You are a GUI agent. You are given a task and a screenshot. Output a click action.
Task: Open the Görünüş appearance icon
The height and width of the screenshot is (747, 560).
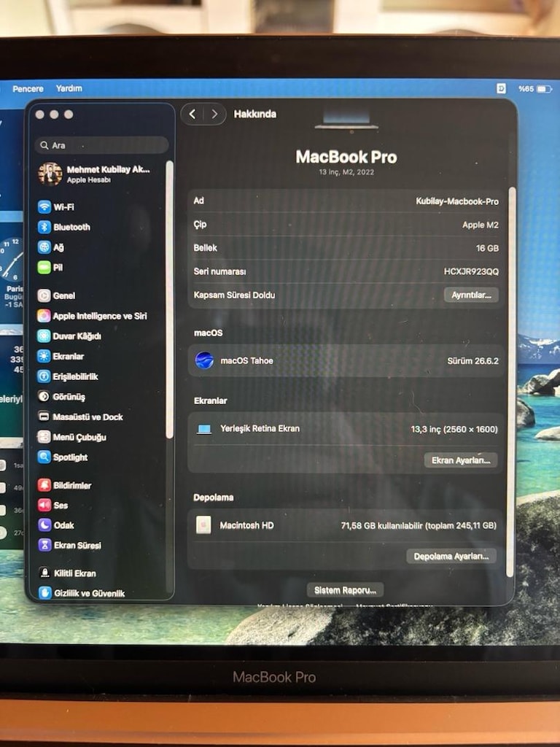tap(44, 396)
